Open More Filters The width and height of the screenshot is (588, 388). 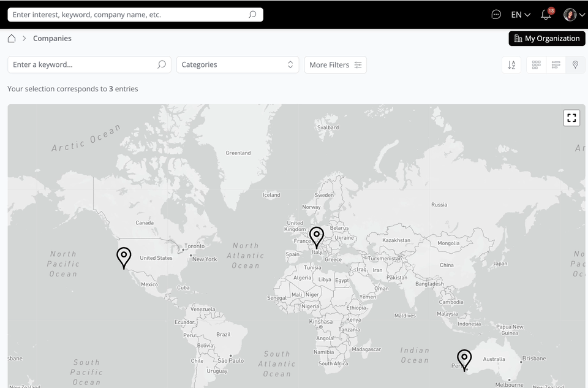[x=335, y=65]
